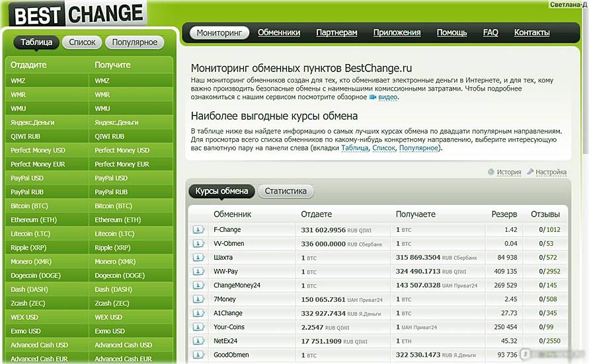
Task: Switch to the Статистика tab
Action: pos(286,192)
